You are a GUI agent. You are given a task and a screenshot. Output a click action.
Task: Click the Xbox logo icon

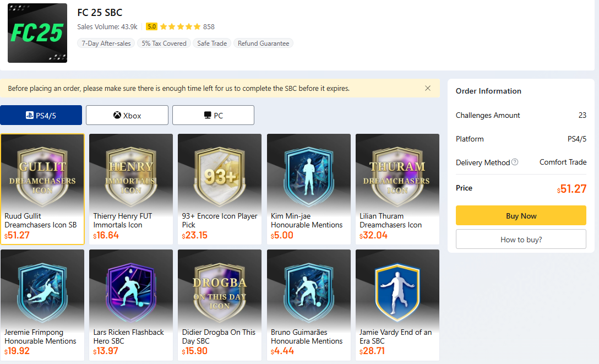coord(117,115)
